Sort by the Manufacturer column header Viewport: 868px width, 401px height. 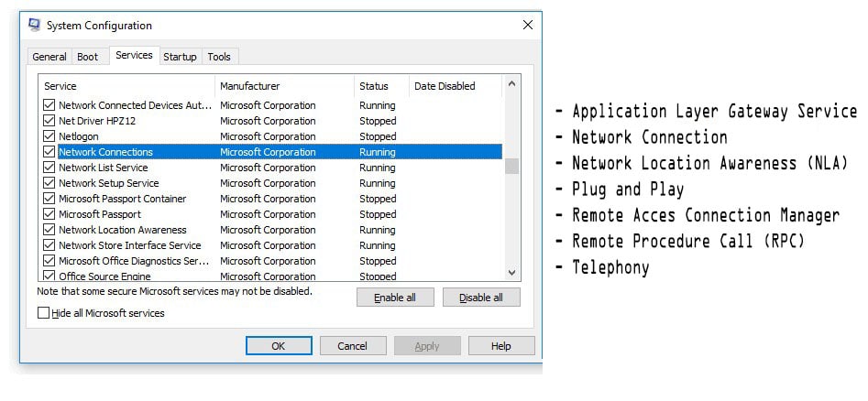click(284, 86)
